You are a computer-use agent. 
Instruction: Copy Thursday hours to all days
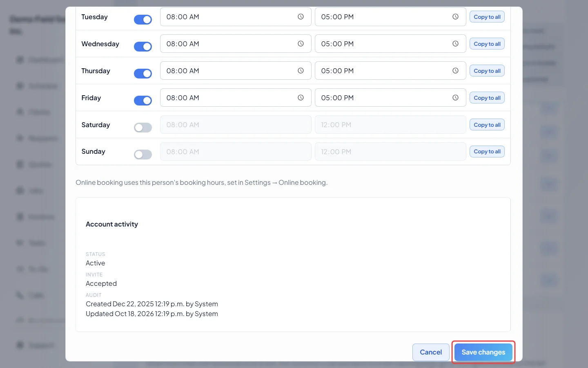(x=487, y=71)
